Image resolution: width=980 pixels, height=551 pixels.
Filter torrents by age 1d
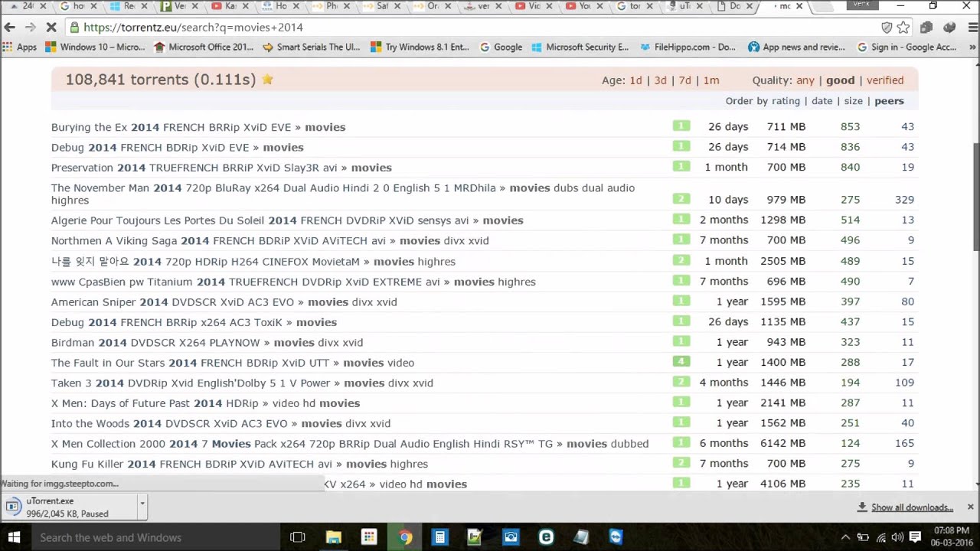point(635,80)
